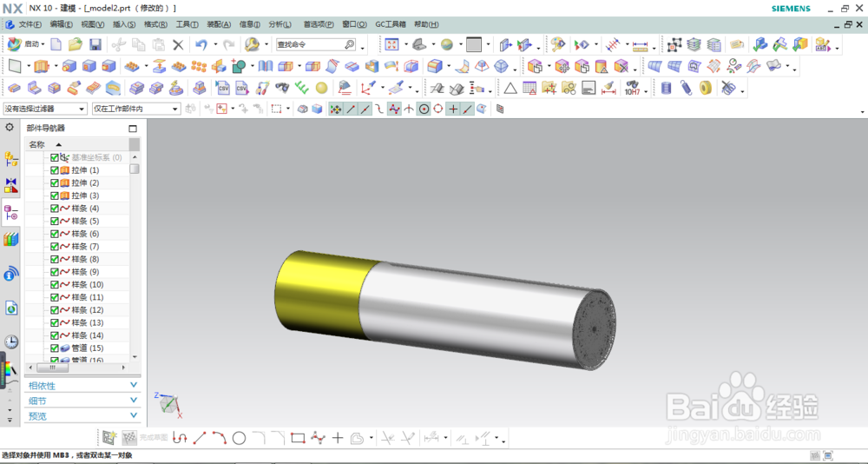Screen dimensions: 868x464
Task: Open the 编辑(E) menu
Action: [61, 24]
